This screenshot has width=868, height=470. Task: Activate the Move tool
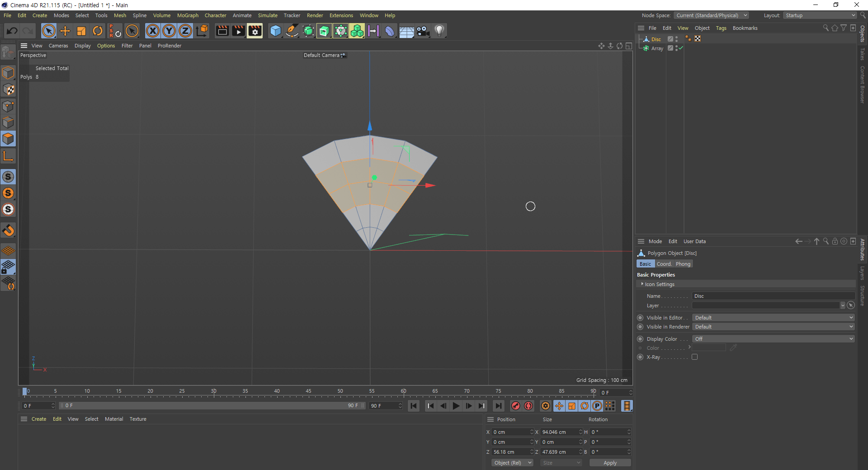click(65, 31)
